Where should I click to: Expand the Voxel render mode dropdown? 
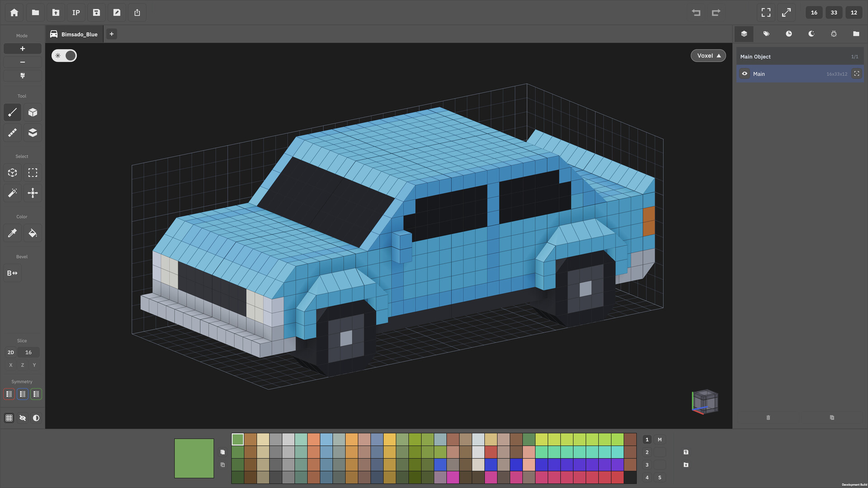point(708,56)
